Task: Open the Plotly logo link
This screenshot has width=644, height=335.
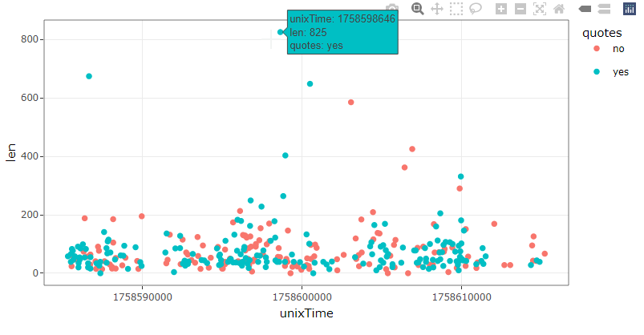Action: [x=630, y=9]
